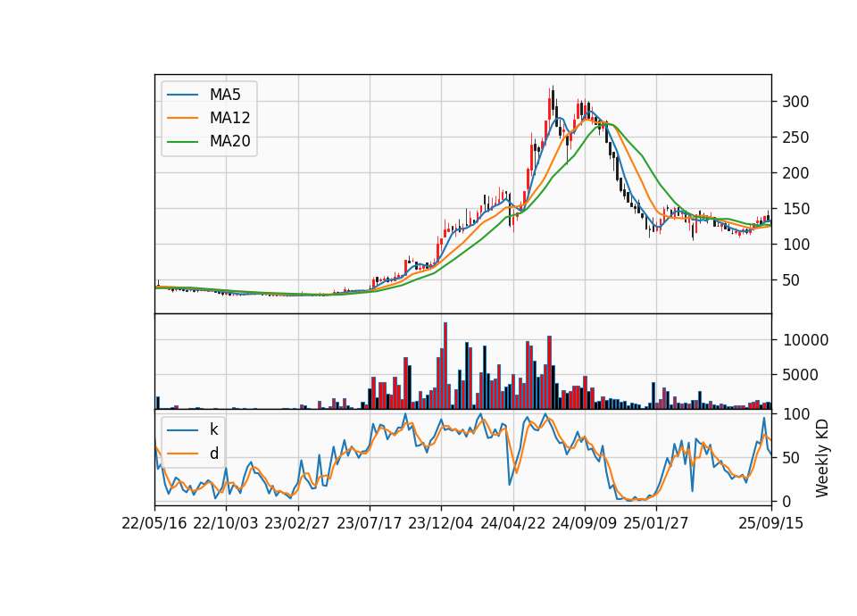The width and height of the screenshot is (857, 616).
Task: Click the 25/09/15 date tick label
Action: click(x=771, y=523)
